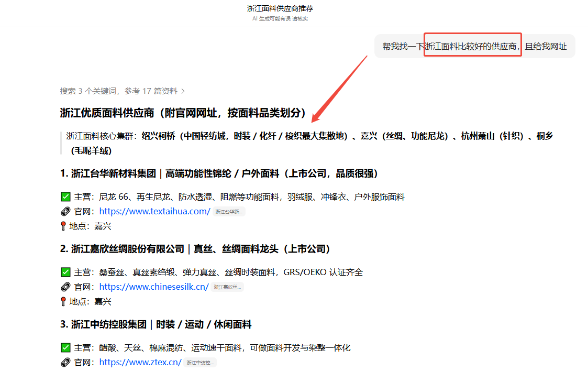Click the 浙江中纺控... citation chip
This screenshot has height=371, width=588.
point(200,363)
